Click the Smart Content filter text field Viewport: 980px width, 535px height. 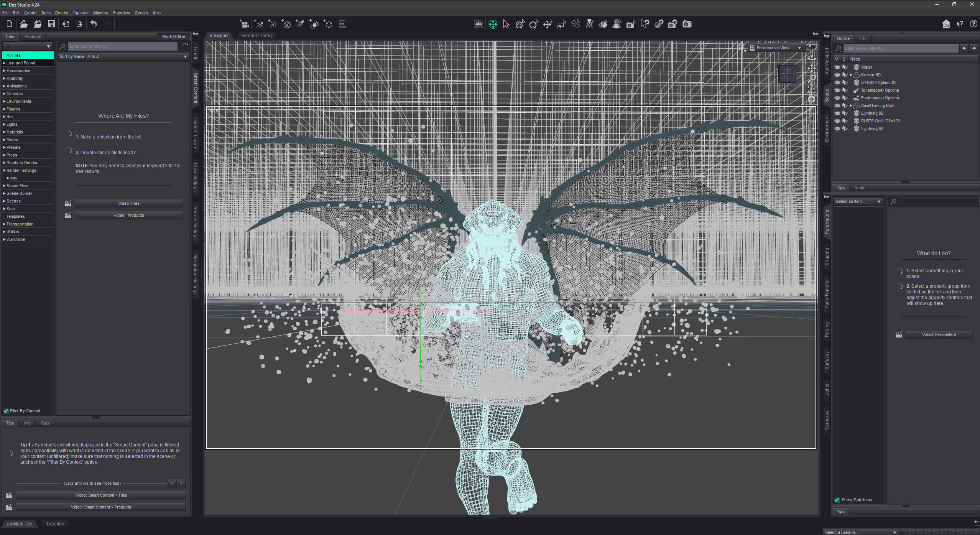click(123, 46)
